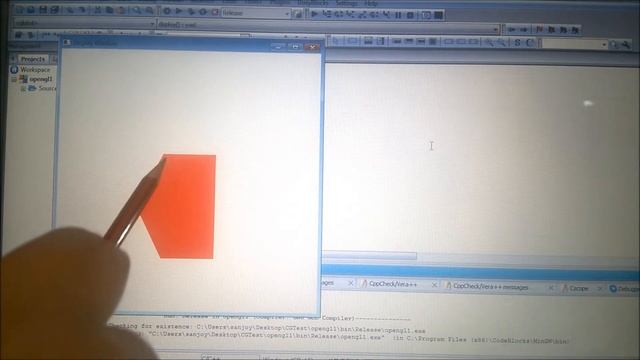
Task: Close the CppCheck/Vera++ messages tab
Action: (551, 288)
